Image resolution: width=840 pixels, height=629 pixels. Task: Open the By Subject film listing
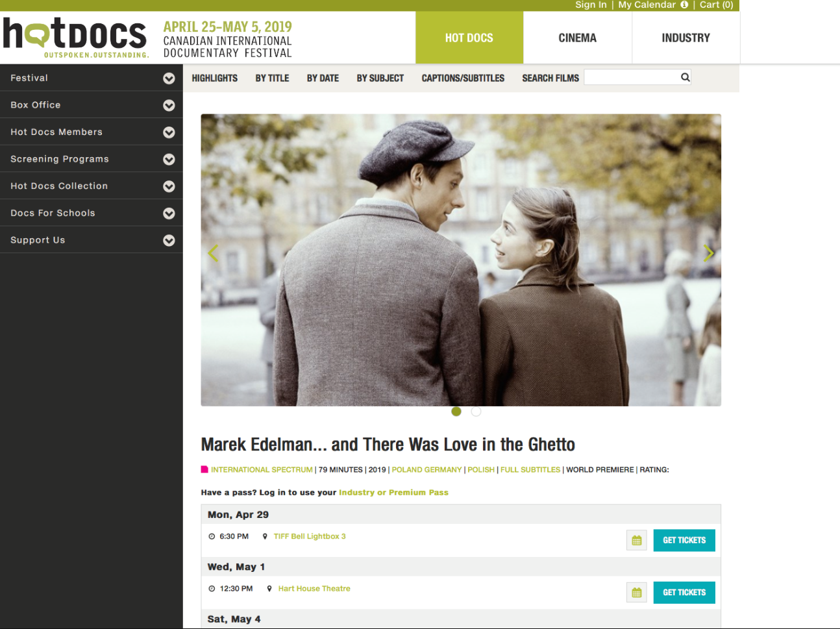(380, 78)
